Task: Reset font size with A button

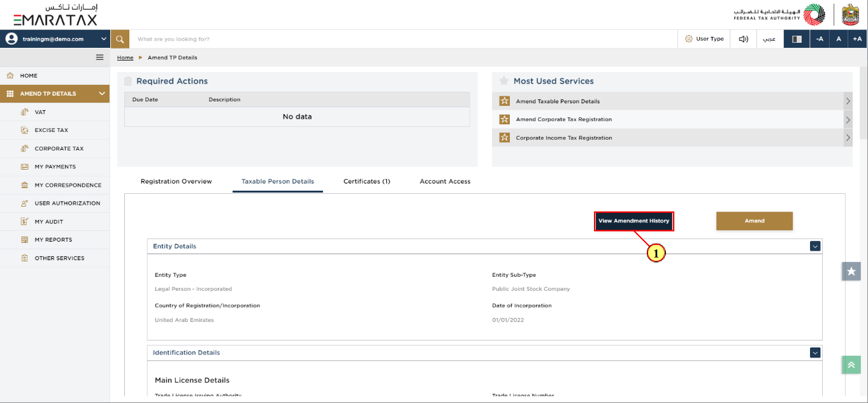Action: point(839,39)
